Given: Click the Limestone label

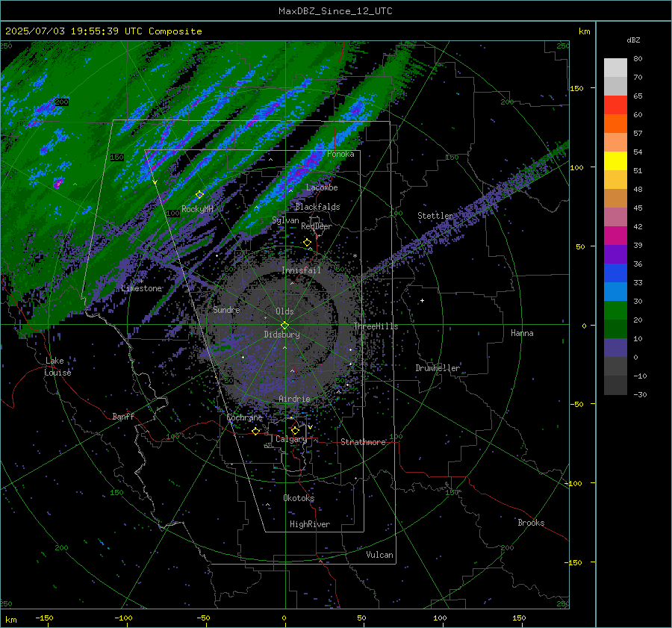Looking at the screenshot, I should click(x=141, y=288).
